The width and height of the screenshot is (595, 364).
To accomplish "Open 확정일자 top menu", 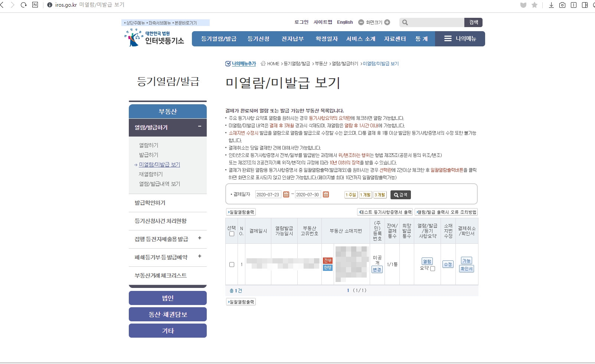I will point(327,39).
